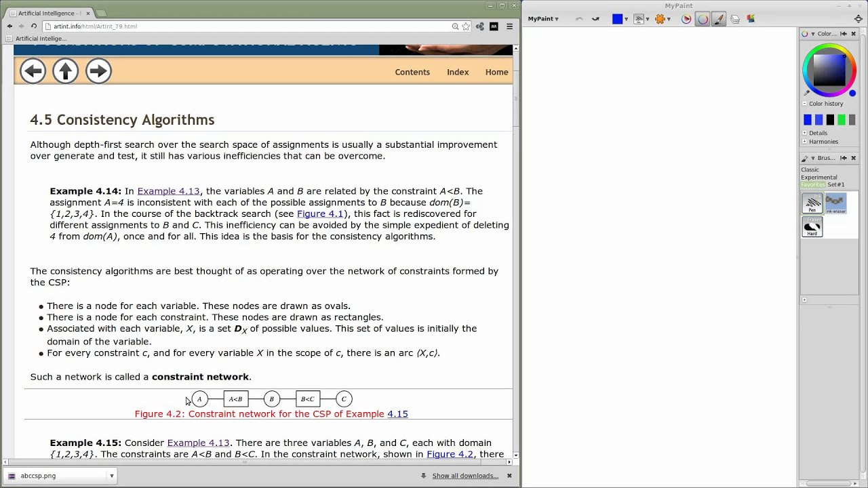Open the MyPaint main menu
Screen dimensions: 868x488
pyautogui.click(x=543, y=19)
